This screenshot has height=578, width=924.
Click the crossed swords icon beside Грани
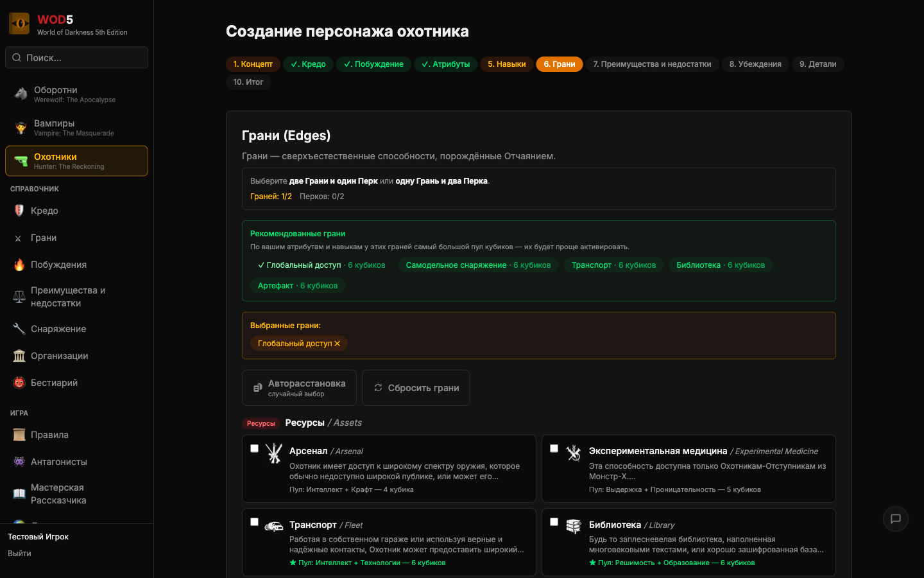point(18,238)
